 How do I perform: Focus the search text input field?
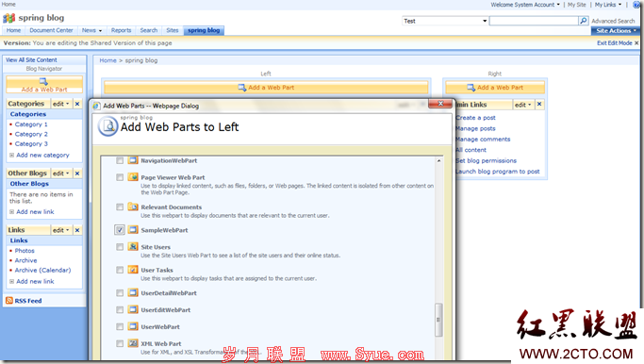(x=534, y=21)
